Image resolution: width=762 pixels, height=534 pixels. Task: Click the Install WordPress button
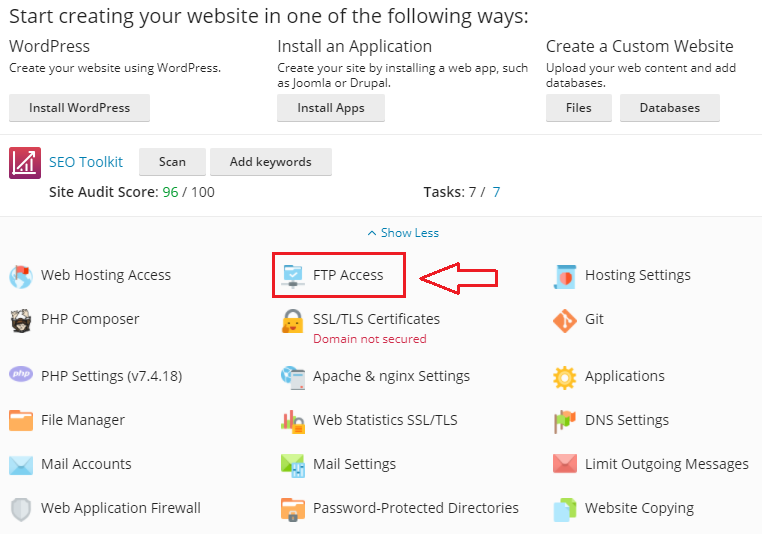(x=79, y=108)
